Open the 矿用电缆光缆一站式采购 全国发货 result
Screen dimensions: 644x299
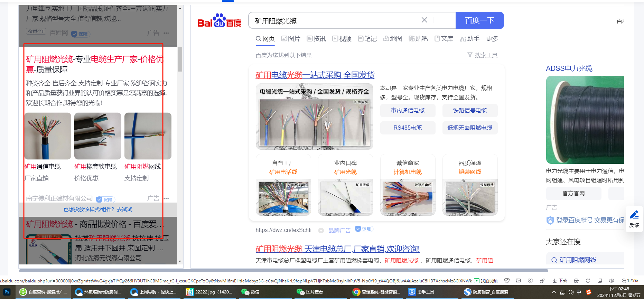point(315,75)
